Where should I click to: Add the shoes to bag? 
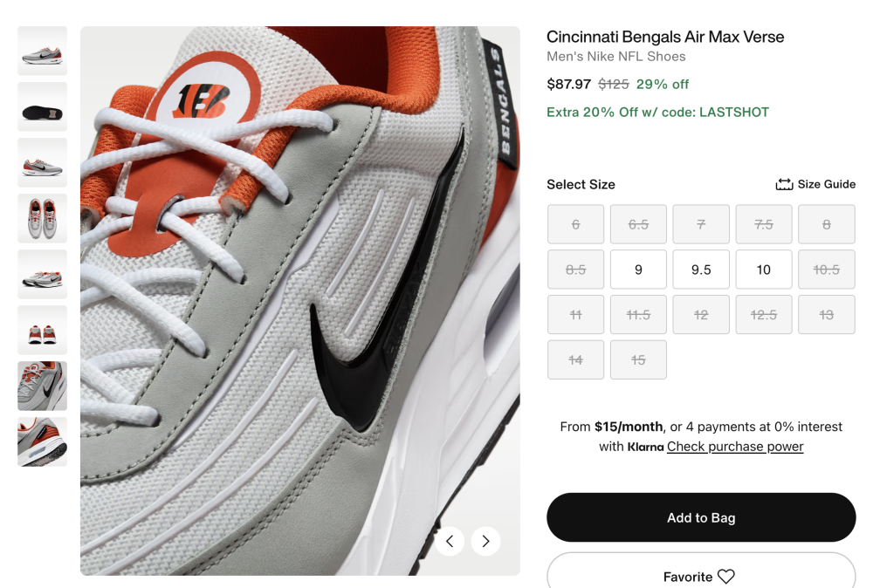701,517
